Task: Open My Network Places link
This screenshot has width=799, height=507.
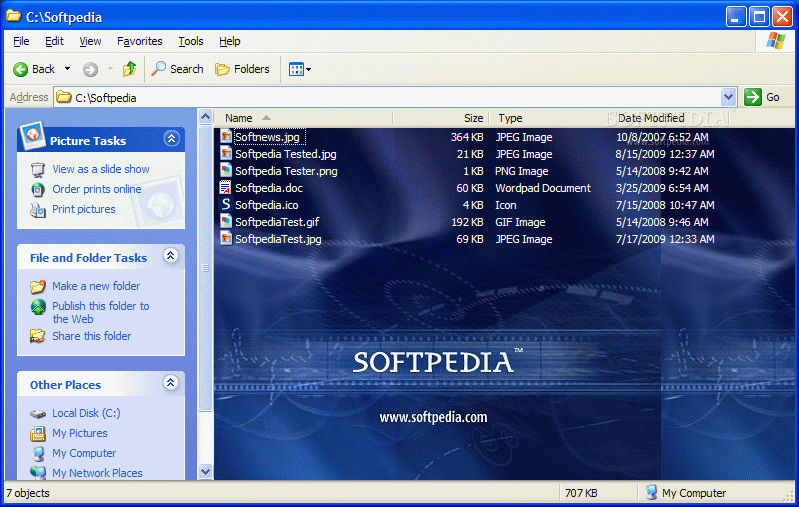Action: (x=97, y=473)
